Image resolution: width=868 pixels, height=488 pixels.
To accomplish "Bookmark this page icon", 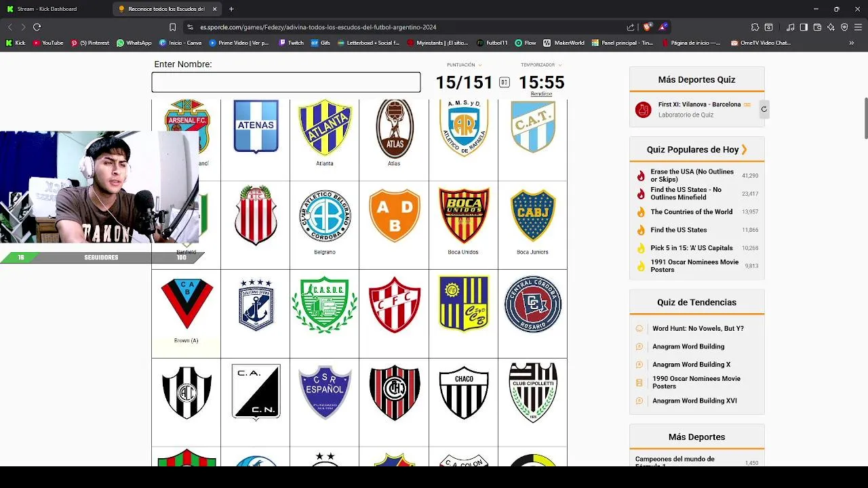I will tap(173, 27).
